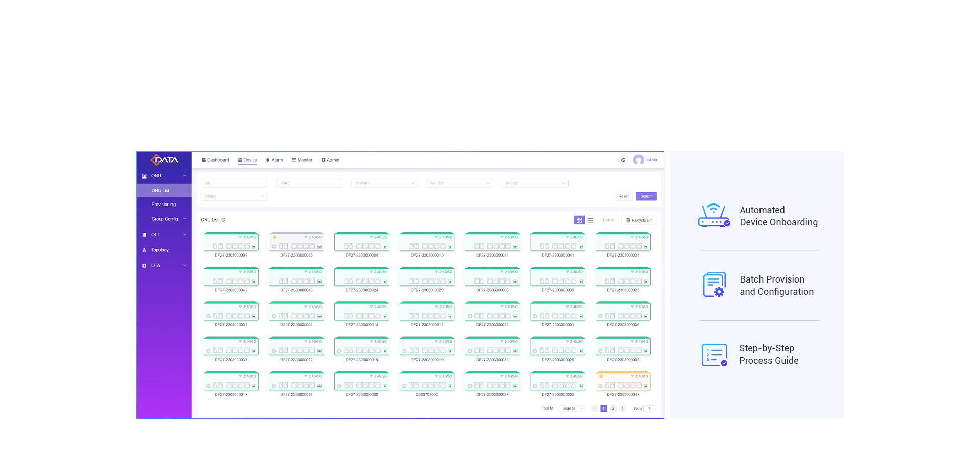Open the Monitor top tab
Image resolution: width=980 pixels, height=459 pixels.
tap(302, 160)
